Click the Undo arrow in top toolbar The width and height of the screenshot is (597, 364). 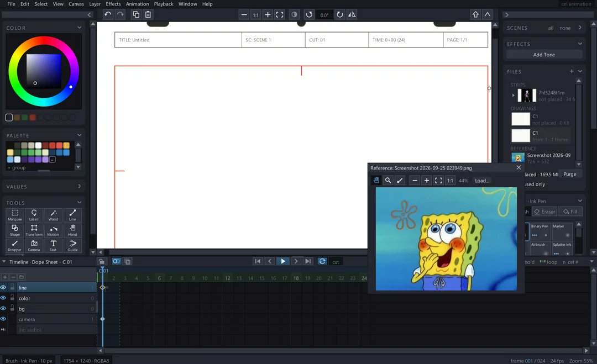108,14
